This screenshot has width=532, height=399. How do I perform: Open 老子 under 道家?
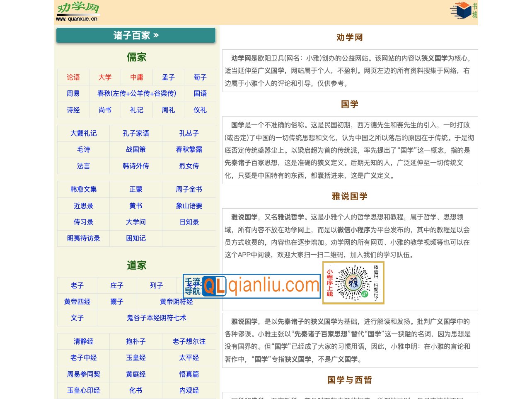point(77,285)
